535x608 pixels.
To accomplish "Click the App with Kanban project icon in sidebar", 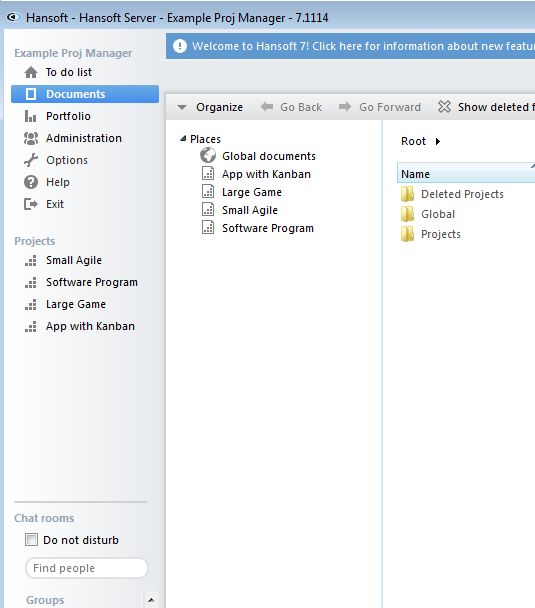I will point(31,327).
